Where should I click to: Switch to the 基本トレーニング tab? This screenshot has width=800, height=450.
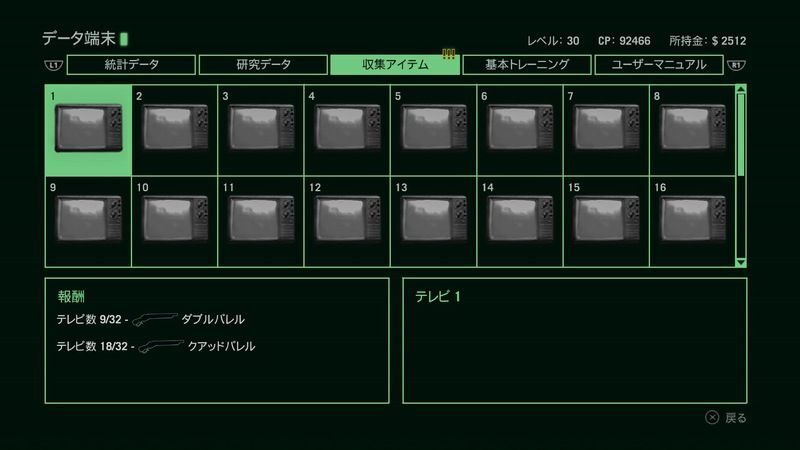526,65
